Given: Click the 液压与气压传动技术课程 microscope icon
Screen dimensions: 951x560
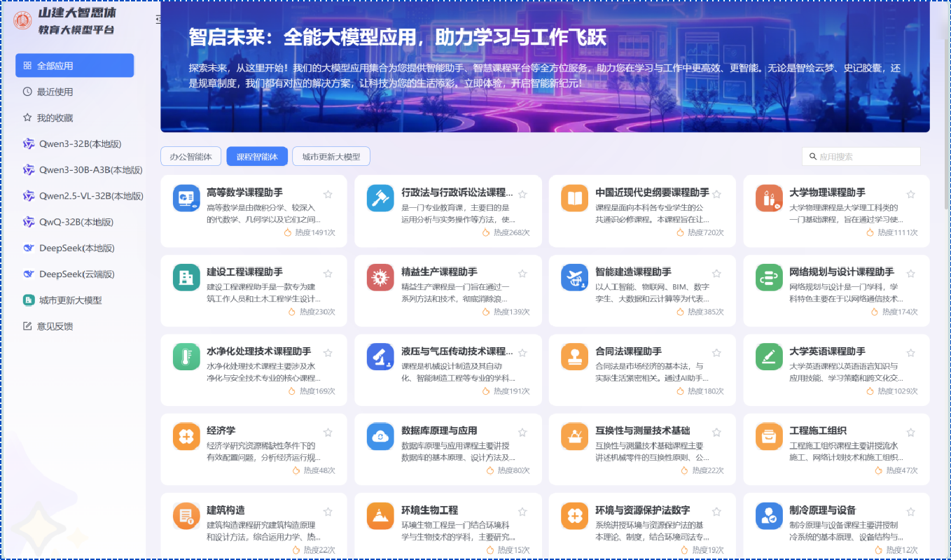Looking at the screenshot, I should pyautogui.click(x=380, y=357).
